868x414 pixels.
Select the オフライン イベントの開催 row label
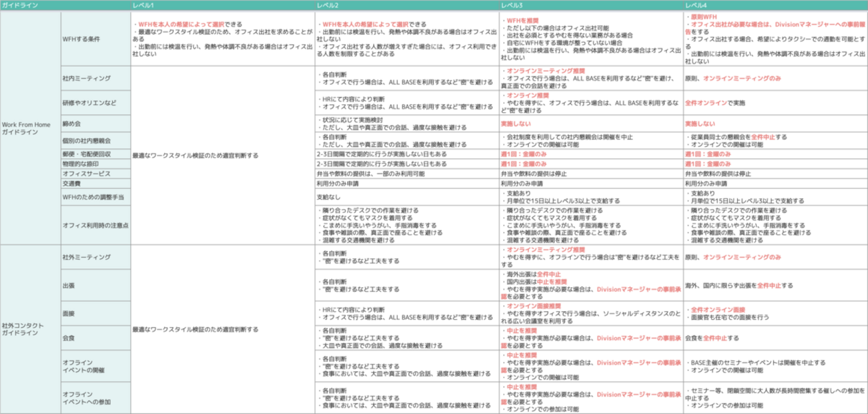tap(95, 366)
